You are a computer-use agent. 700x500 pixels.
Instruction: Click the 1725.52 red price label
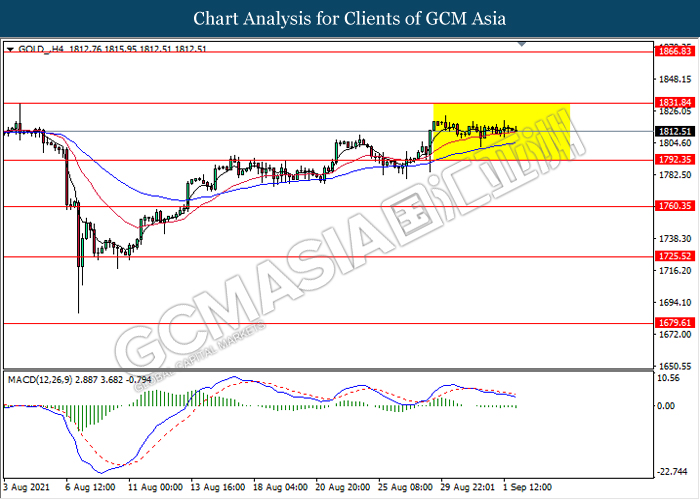coord(675,256)
